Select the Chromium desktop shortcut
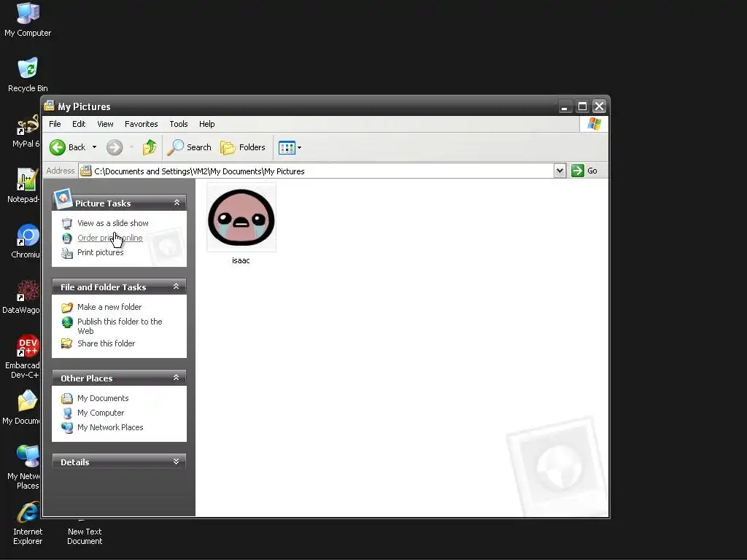 click(26, 241)
